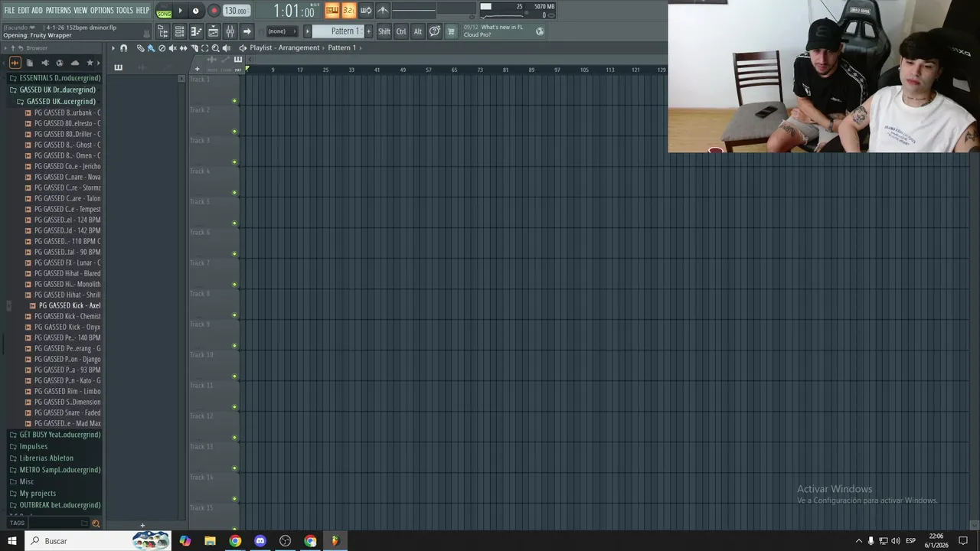Open the OPTIONS menu
Image resolution: width=980 pixels, height=551 pixels.
tap(102, 11)
